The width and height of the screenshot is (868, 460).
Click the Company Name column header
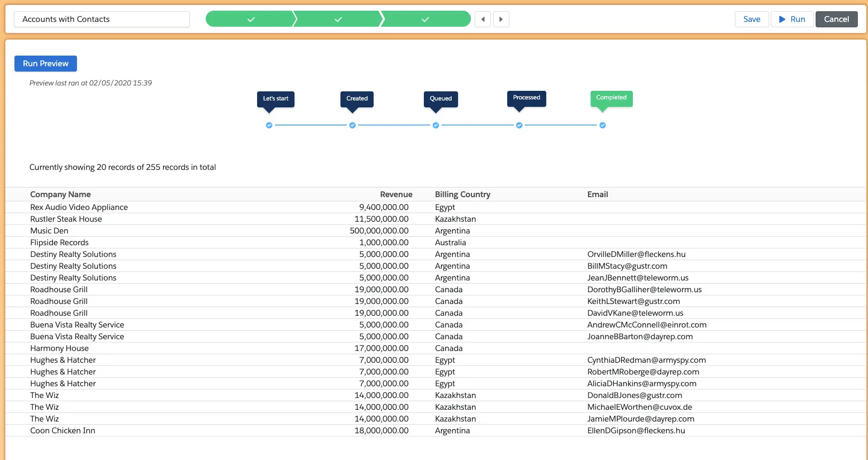click(x=60, y=194)
